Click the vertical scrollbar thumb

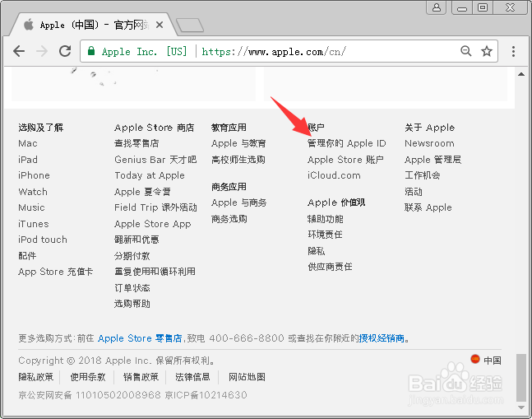pyautogui.click(x=521, y=378)
